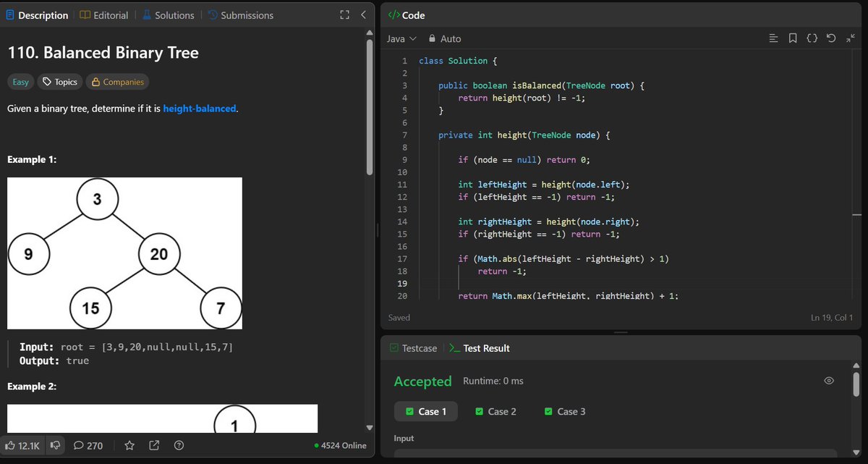
Task: Click the Runtime: 0 ms text
Action: [493, 381]
